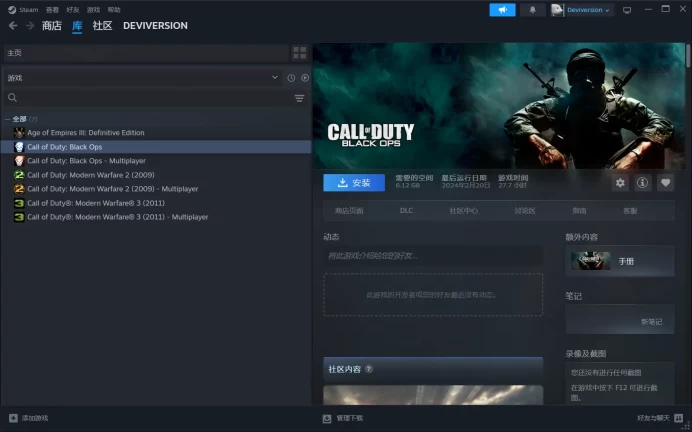Open the 帮助 menu

pos(114,10)
